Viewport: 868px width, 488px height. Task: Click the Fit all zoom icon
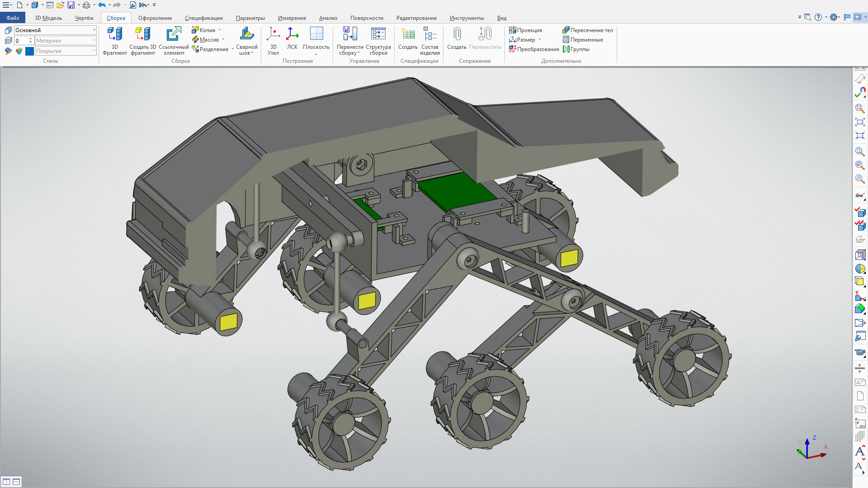[860, 122]
